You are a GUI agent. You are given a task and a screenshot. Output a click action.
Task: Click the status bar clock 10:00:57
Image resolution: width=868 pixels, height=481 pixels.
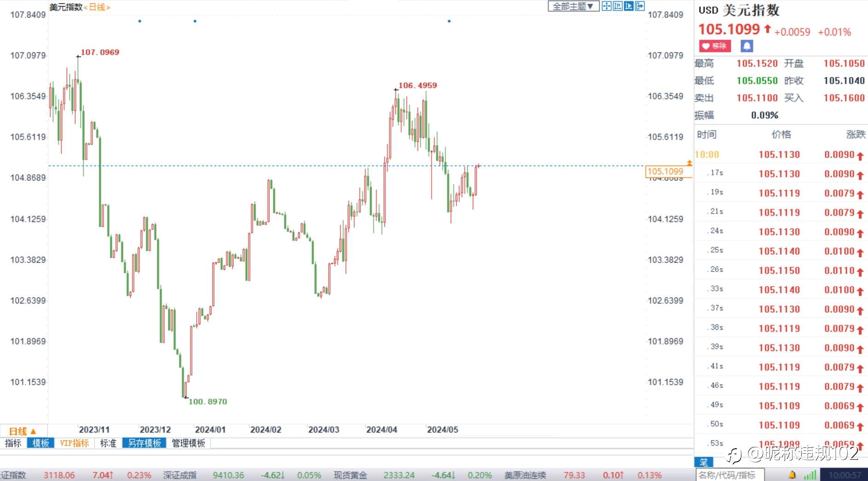845,475
